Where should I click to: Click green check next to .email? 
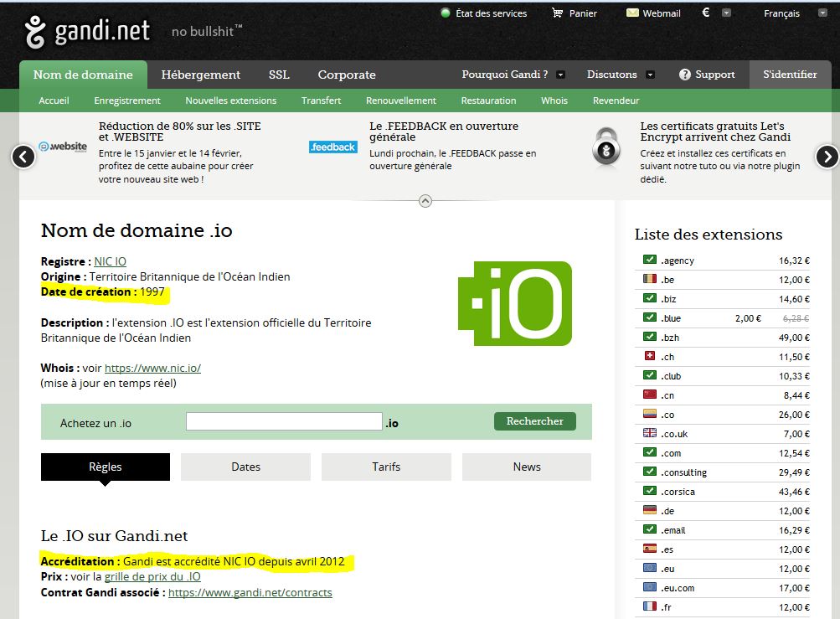tap(649, 529)
